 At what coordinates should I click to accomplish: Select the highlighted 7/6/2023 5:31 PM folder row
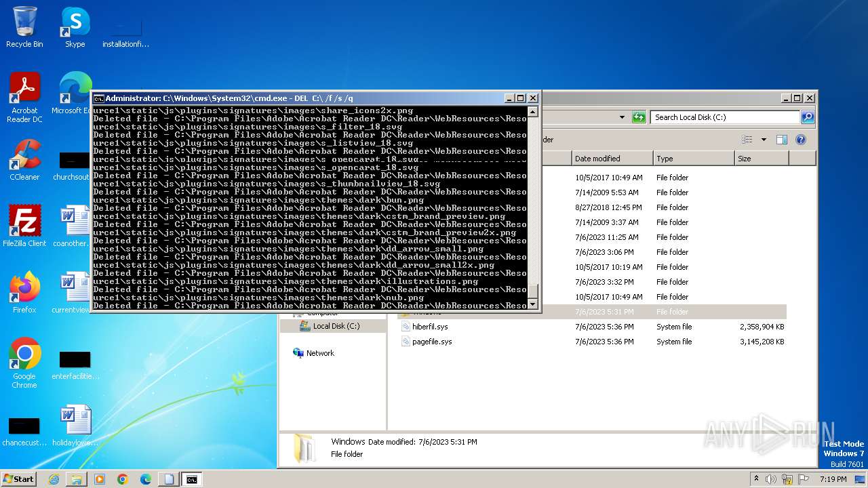pos(663,312)
